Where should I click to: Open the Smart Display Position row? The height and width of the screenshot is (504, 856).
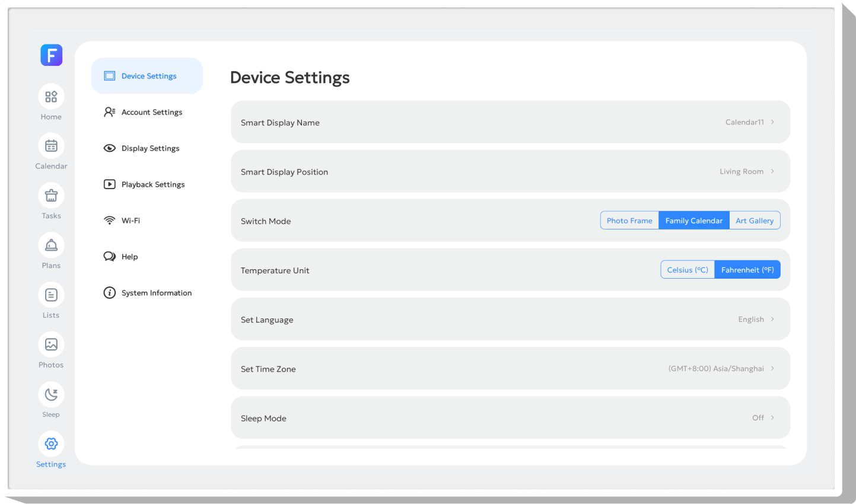coord(510,171)
